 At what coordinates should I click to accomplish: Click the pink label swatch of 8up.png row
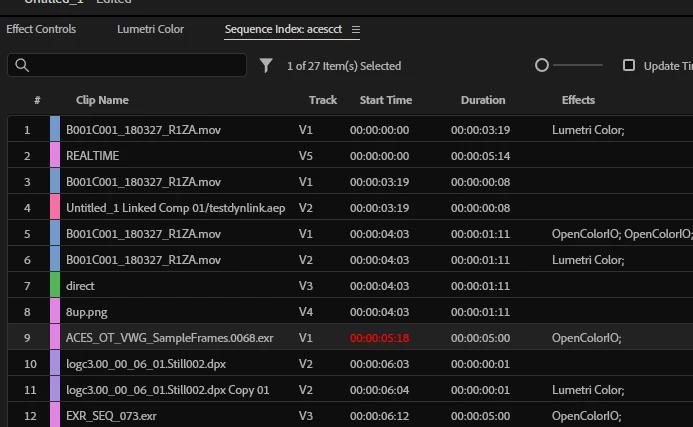(x=55, y=311)
